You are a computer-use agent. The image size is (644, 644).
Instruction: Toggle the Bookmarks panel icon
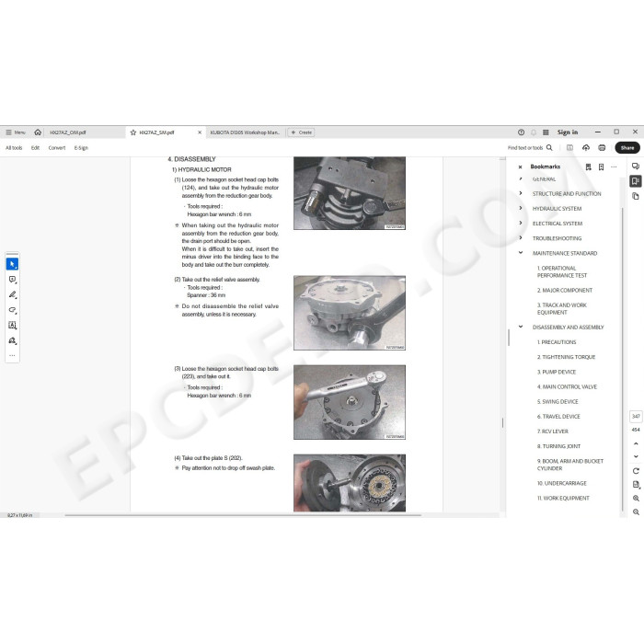click(x=636, y=181)
